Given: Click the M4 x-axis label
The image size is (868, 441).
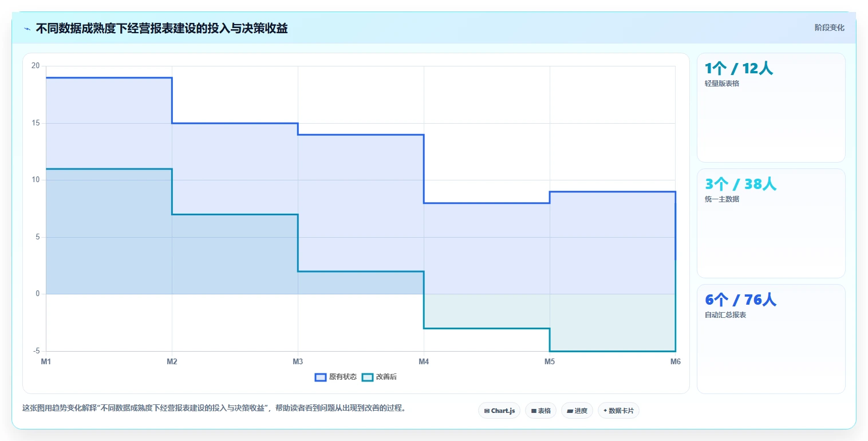Looking at the screenshot, I should coord(424,361).
